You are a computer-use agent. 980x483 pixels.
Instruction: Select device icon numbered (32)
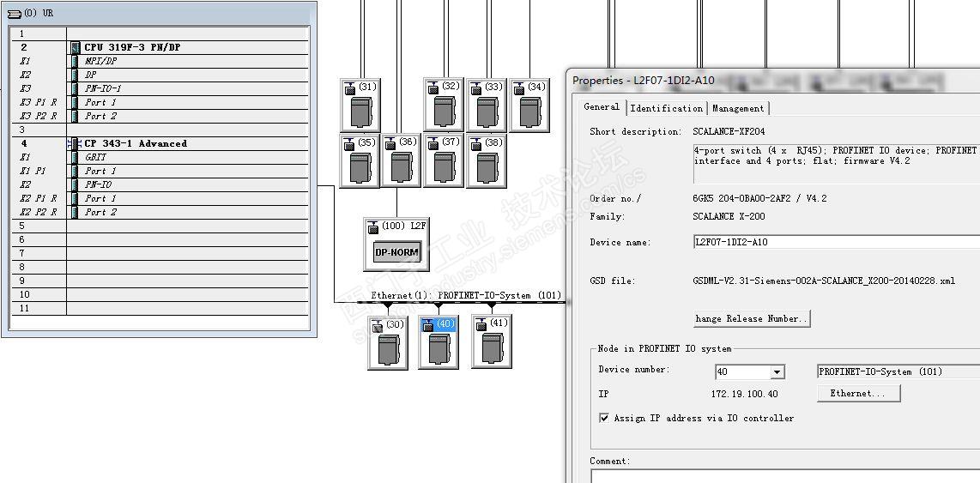[x=444, y=106]
